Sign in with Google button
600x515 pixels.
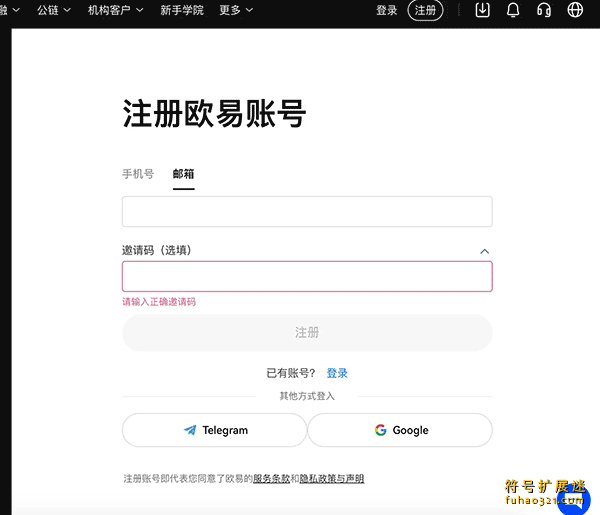tap(400, 430)
